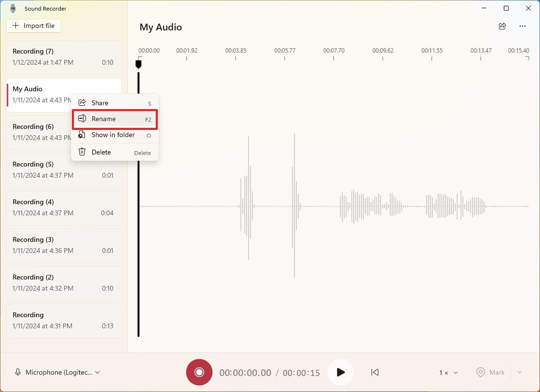
Task: Choose Share from the context menu
Action: [x=100, y=102]
